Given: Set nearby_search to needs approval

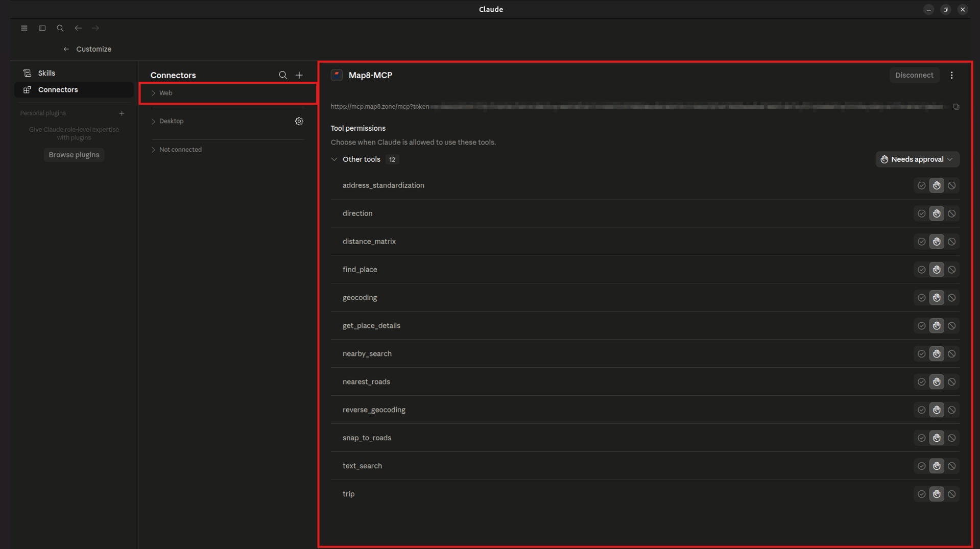Looking at the screenshot, I should 937,354.
